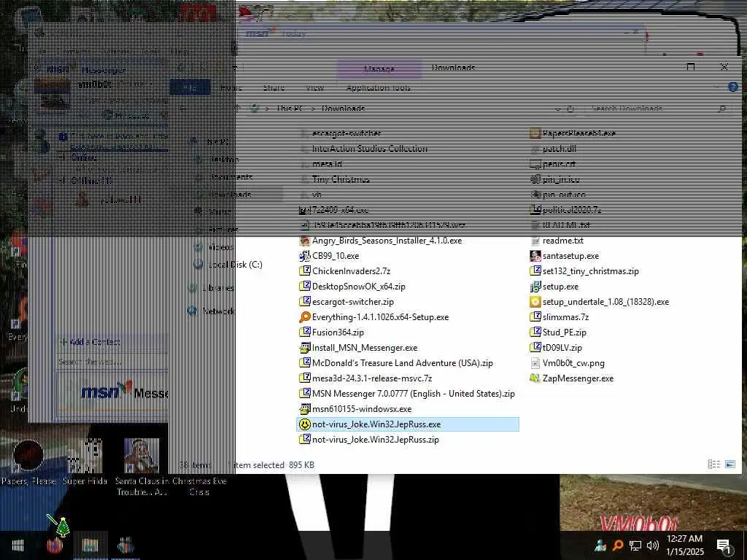Select patch.dll file

click(553, 149)
